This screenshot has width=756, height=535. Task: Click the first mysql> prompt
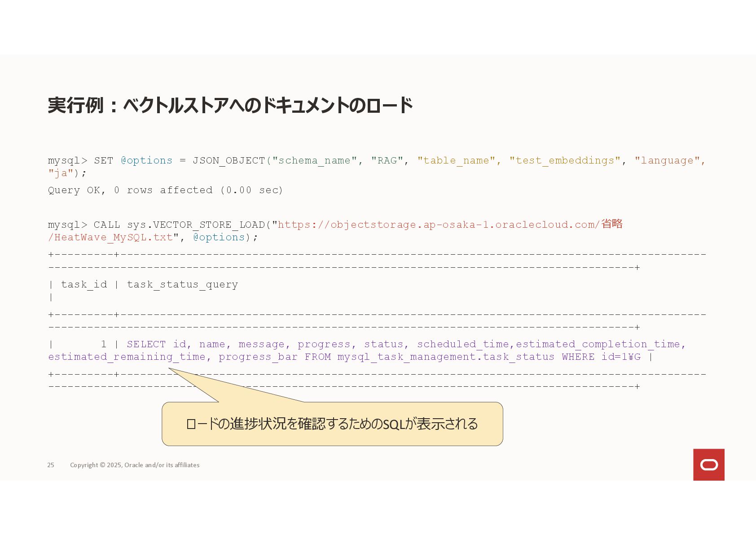point(67,160)
